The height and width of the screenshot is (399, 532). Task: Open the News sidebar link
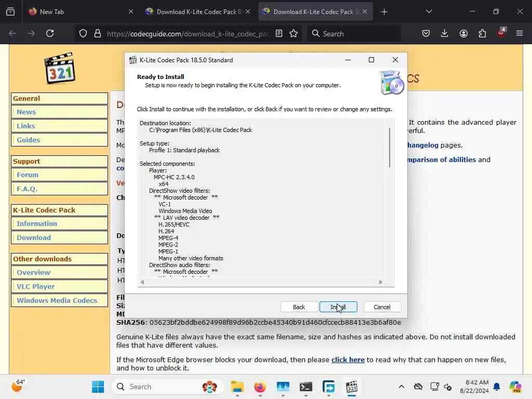26,112
